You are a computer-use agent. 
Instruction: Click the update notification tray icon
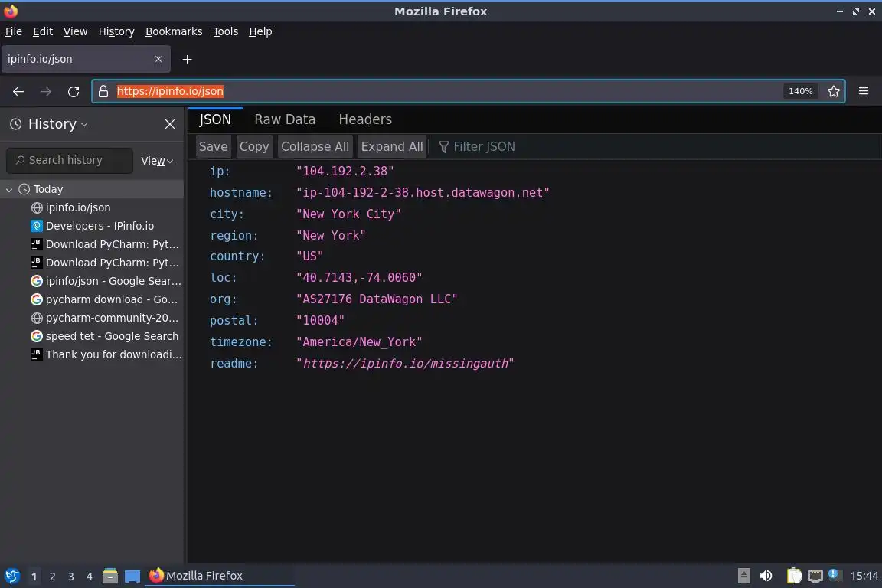835,574
